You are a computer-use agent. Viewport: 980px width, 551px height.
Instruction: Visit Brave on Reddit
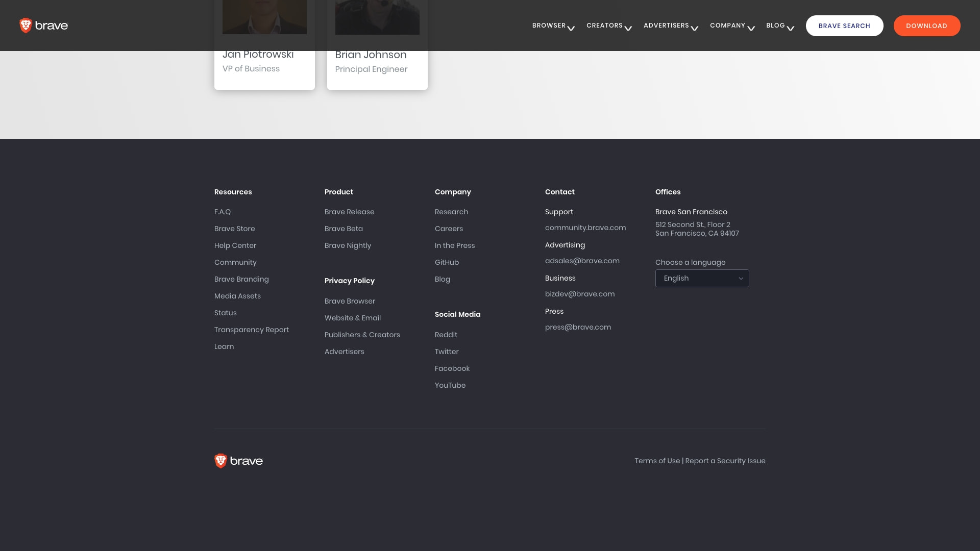click(x=446, y=335)
